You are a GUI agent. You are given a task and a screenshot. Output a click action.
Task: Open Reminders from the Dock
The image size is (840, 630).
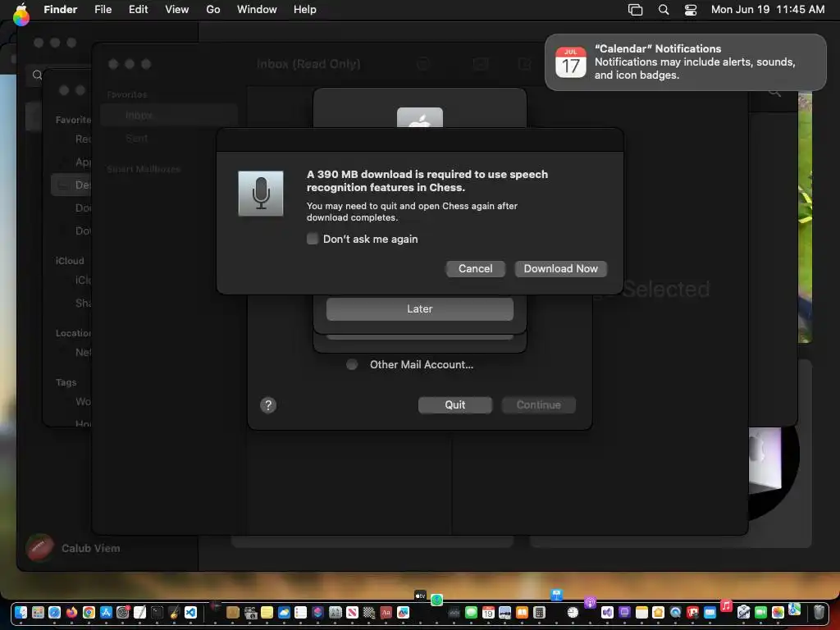[x=300, y=612]
